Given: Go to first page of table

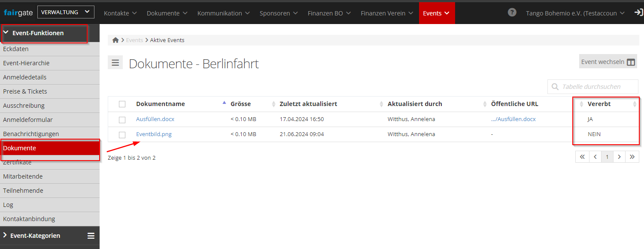Looking at the screenshot, I should 582,157.
